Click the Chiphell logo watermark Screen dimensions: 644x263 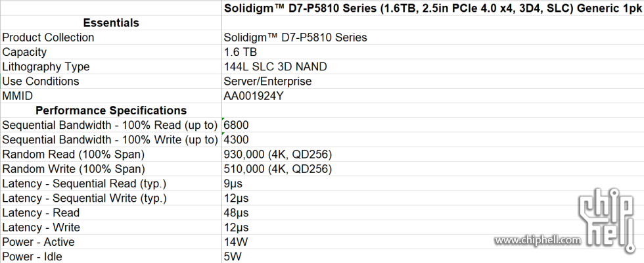[606, 220]
